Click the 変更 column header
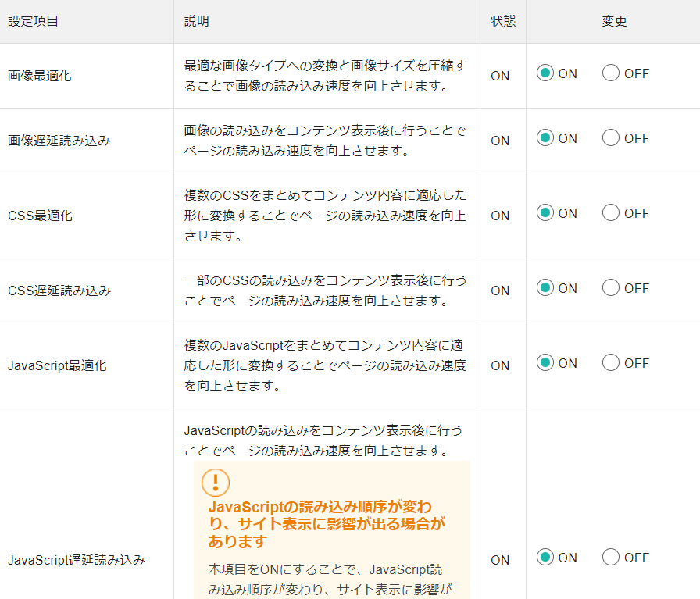This screenshot has width=700, height=599. pos(614,21)
